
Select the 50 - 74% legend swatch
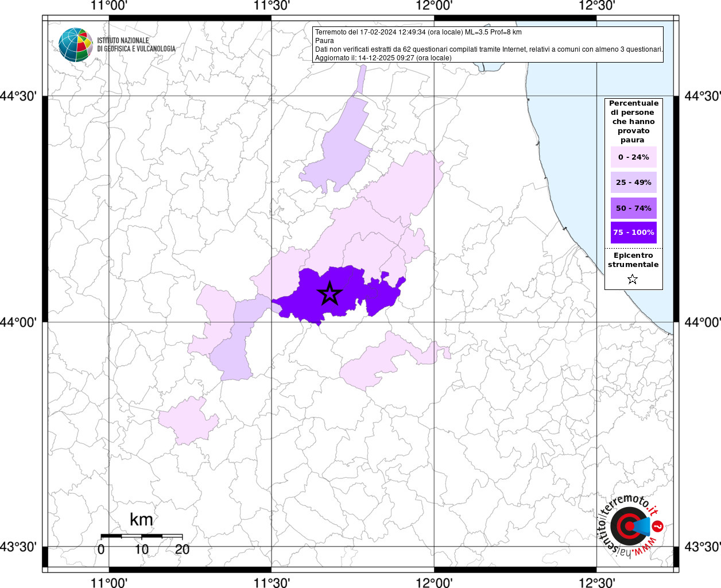point(634,208)
